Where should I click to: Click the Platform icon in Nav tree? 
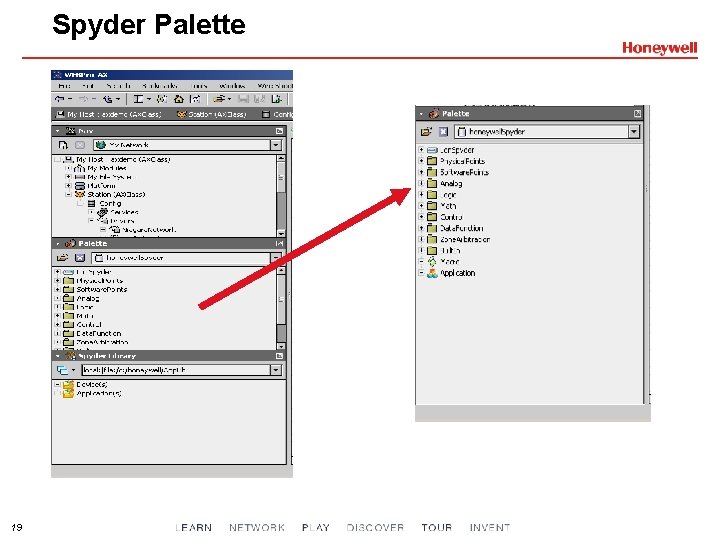click(80, 186)
